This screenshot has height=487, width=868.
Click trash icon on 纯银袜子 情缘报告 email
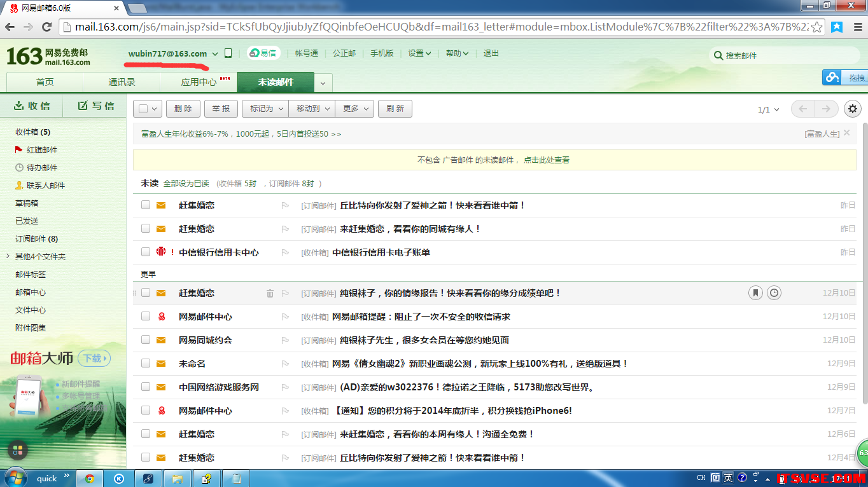[270, 293]
